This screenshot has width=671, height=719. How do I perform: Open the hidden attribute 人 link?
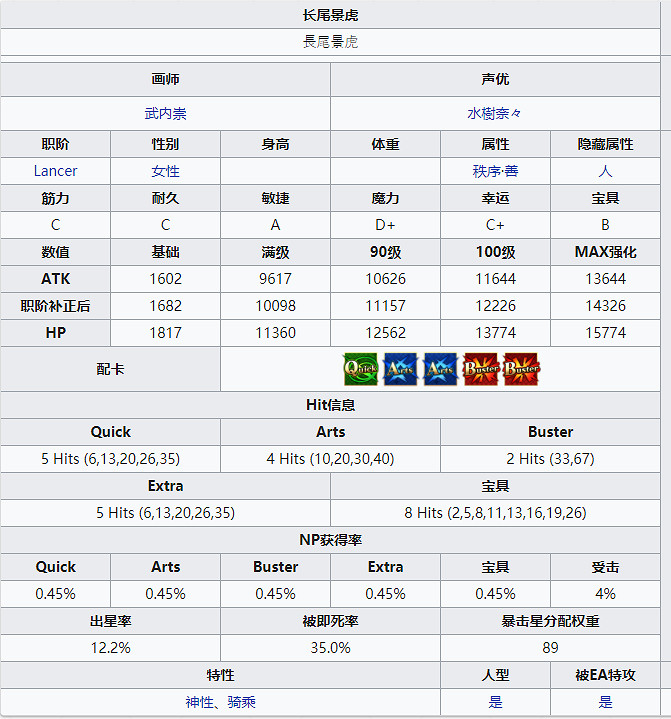point(605,171)
